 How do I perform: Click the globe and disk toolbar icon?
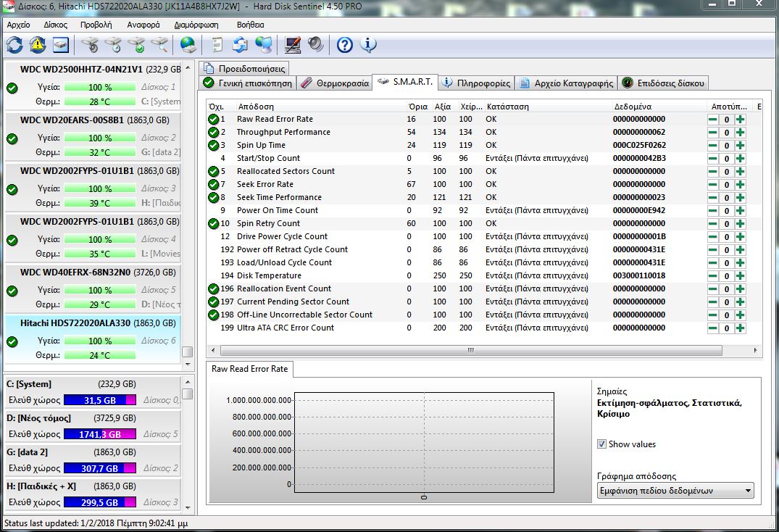(x=188, y=45)
